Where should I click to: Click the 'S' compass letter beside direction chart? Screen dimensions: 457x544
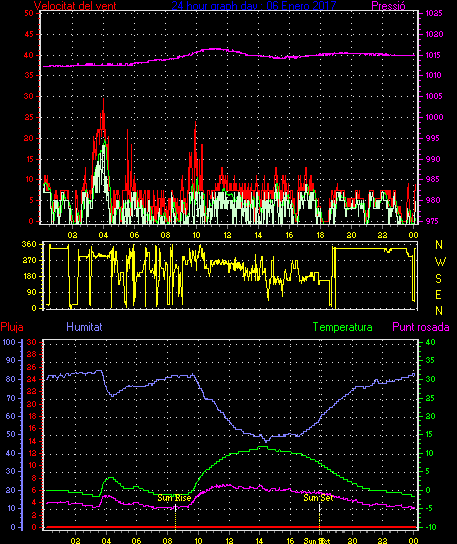[x=439, y=278]
